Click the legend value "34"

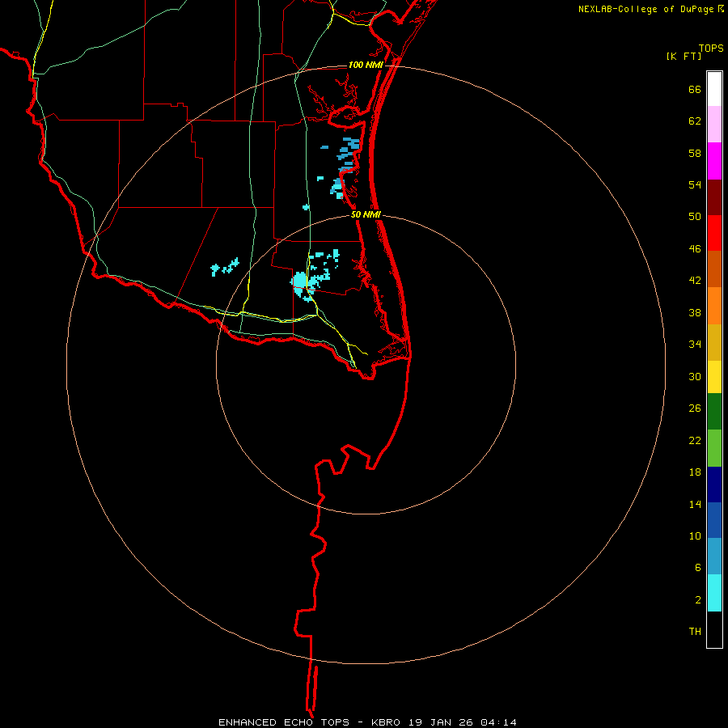(695, 345)
